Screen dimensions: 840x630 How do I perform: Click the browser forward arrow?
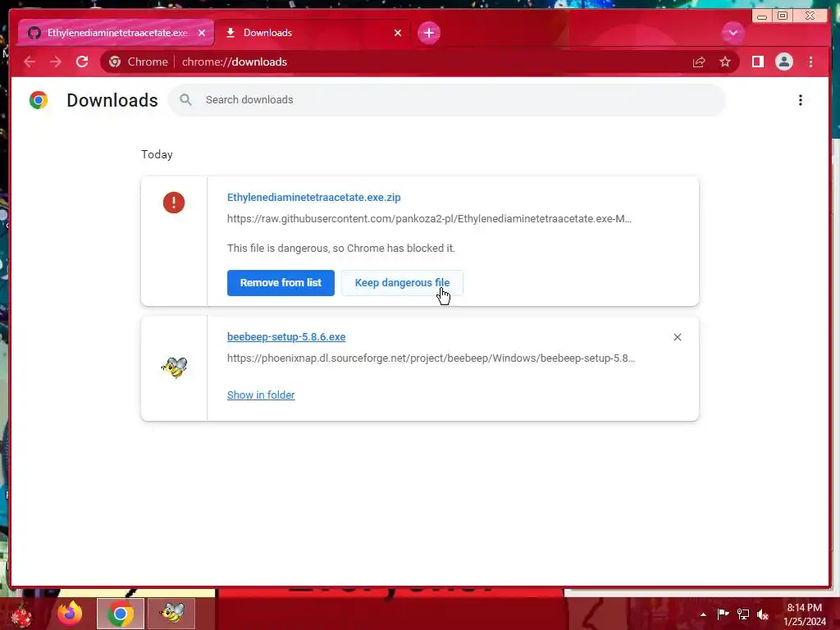tap(56, 62)
